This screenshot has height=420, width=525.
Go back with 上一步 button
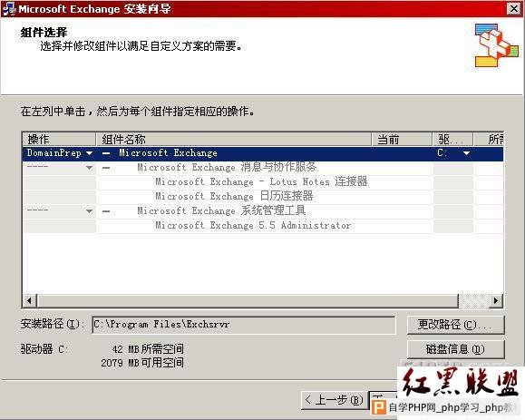[x=334, y=400]
